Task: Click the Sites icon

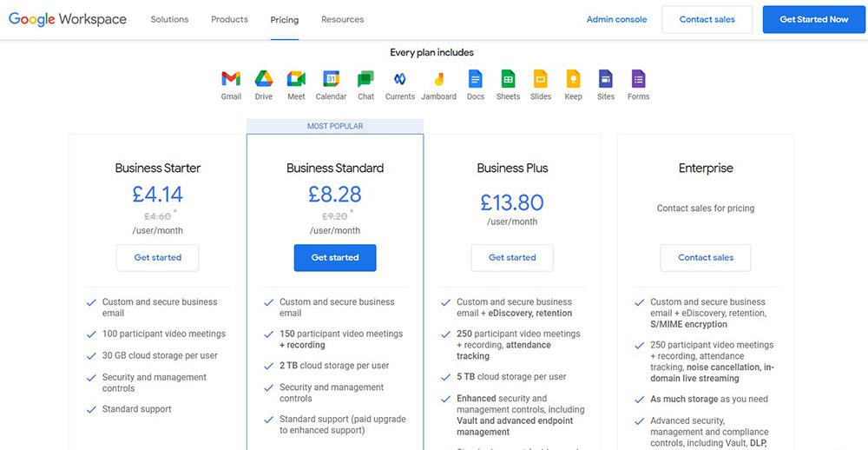Action: point(606,79)
